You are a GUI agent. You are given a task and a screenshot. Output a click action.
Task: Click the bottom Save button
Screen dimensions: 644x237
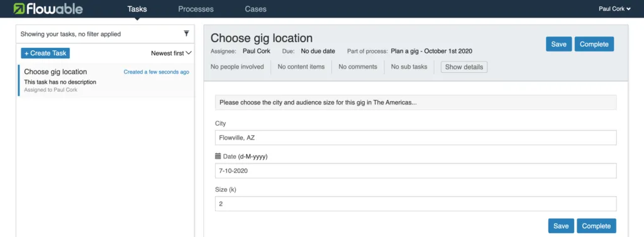(x=561, y=226)
